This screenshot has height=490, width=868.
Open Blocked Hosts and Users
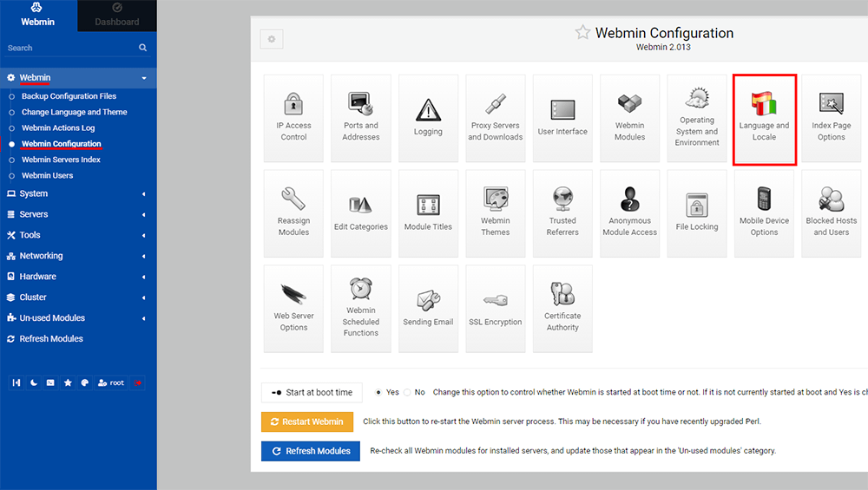click(832, 213)
